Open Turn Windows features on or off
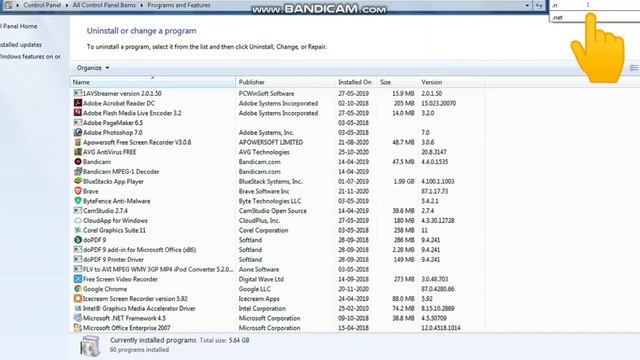The width and height of the screenshot is (640, 360). [31, 57]
